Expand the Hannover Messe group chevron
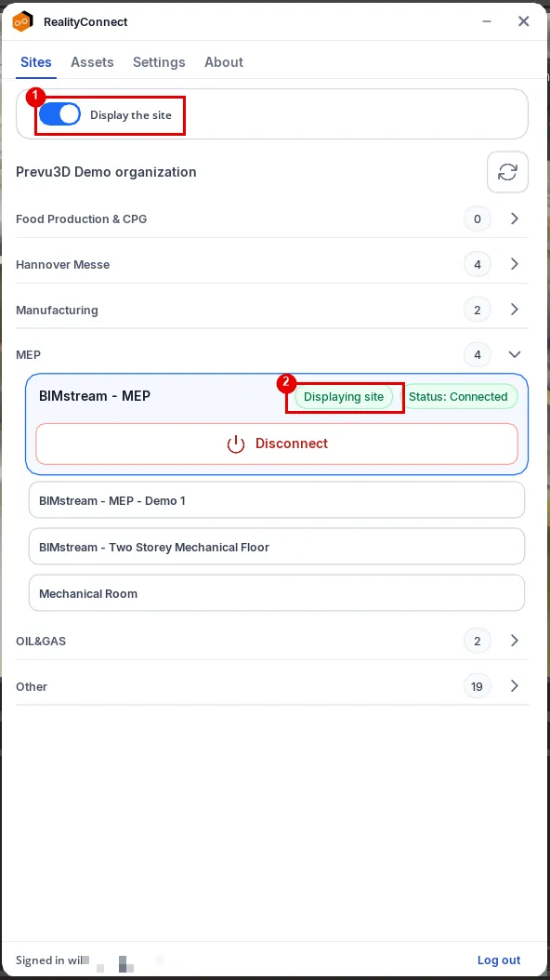Image resolution: width=550 pixels, height=980 pixels. 515,264
